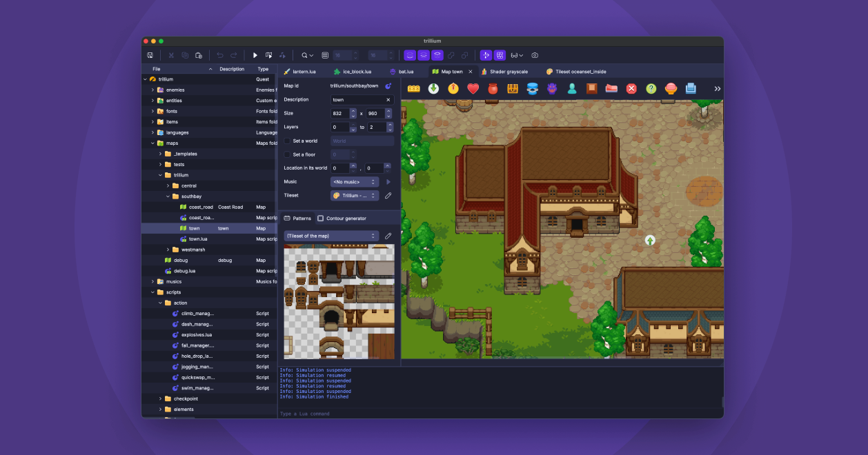This screenshot has height=455, width=868.
Task: Open the glasses entity visibility dropdown
Action: pos(516,55)
